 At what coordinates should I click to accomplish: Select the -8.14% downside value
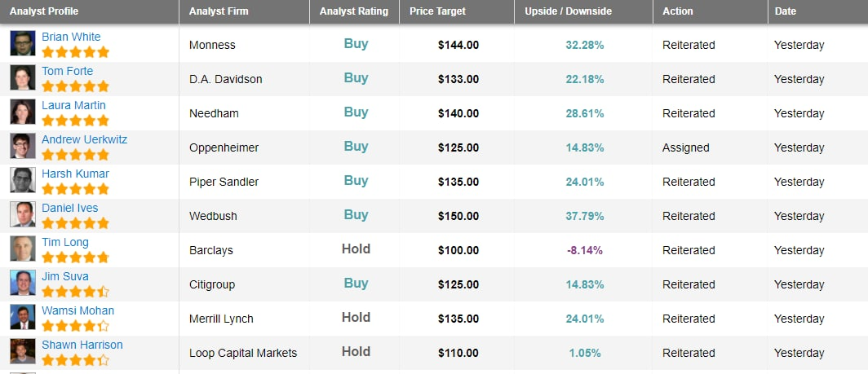click(x=585, y=250)
